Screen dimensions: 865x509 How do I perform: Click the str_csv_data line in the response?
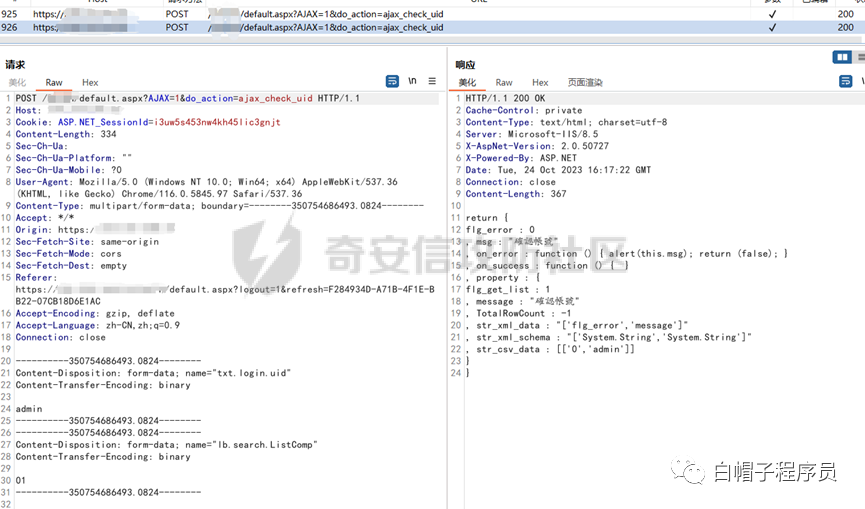tap(555, 349)
